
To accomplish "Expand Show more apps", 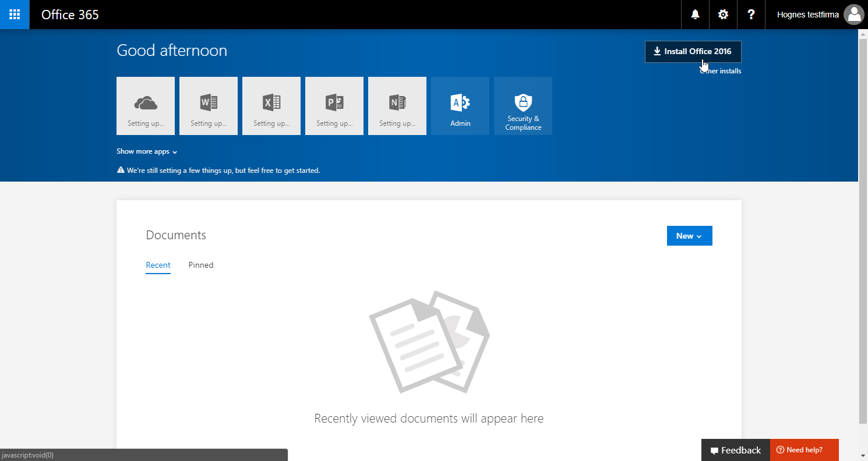I will pyautogui.click(x=147, y=151).
